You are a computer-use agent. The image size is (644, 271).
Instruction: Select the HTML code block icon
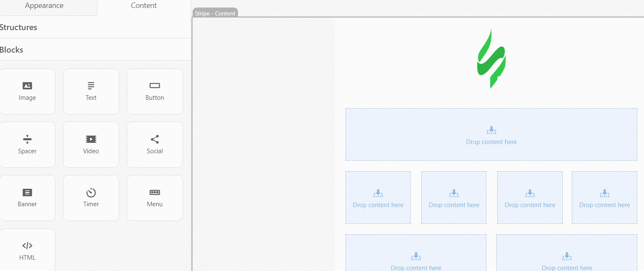[27, 246]
